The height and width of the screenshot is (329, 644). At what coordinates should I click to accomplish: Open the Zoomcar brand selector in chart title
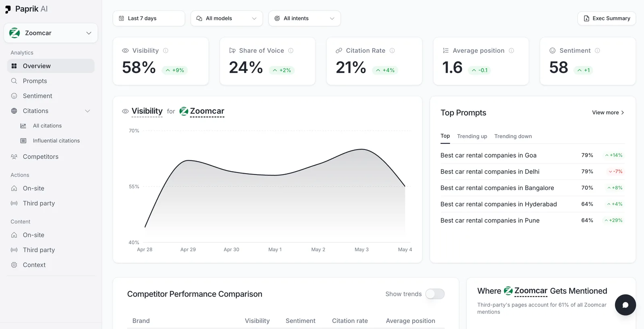[x=202, y=111]
